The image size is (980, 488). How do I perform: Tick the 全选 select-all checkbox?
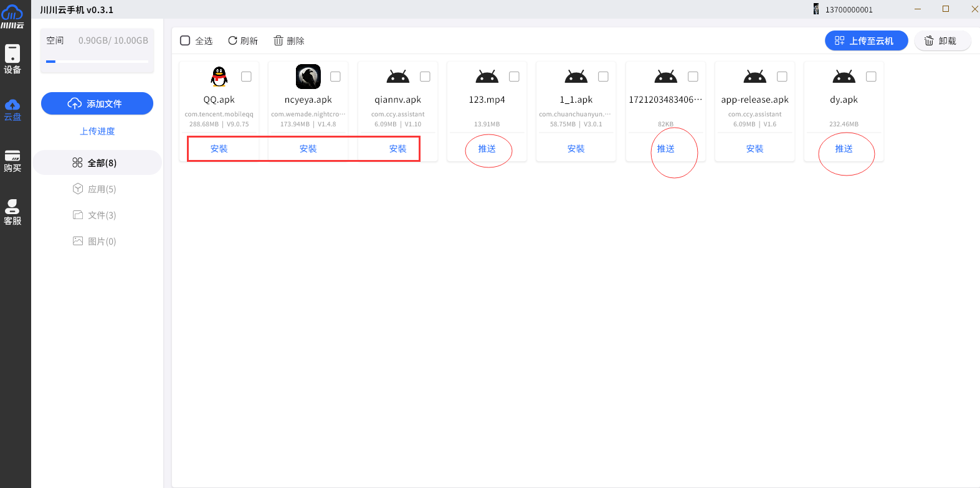click(185, 40)
